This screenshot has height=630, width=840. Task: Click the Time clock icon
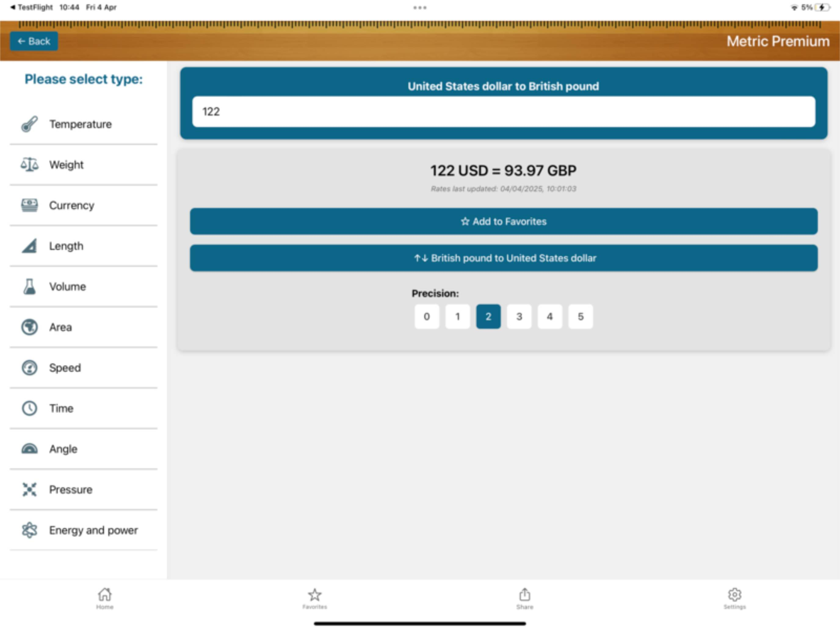[29, 409]
